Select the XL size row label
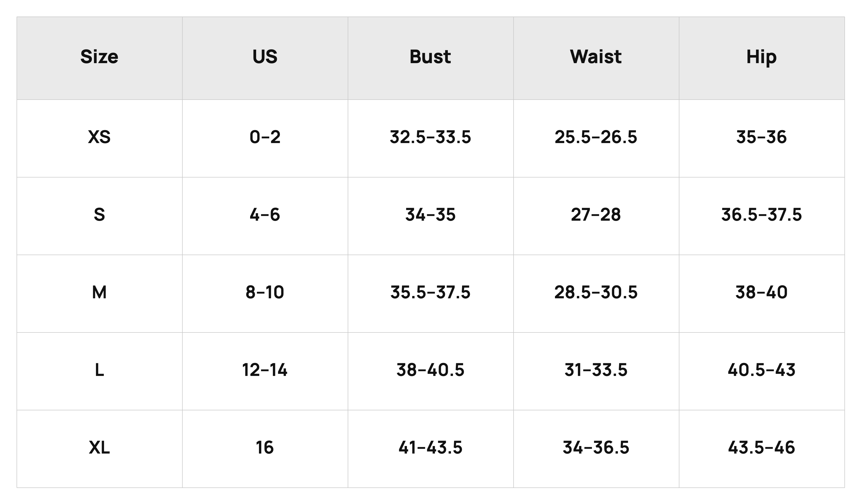This screenshot has height=504, width=861. point(99,448)
